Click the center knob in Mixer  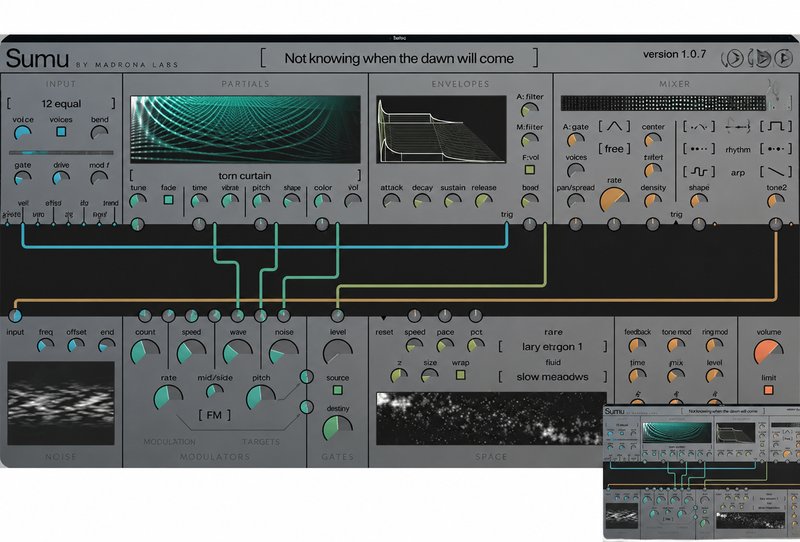653,139
